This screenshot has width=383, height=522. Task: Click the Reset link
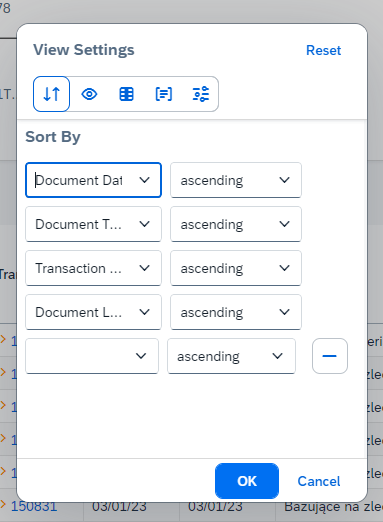click(x=323, y=50)
